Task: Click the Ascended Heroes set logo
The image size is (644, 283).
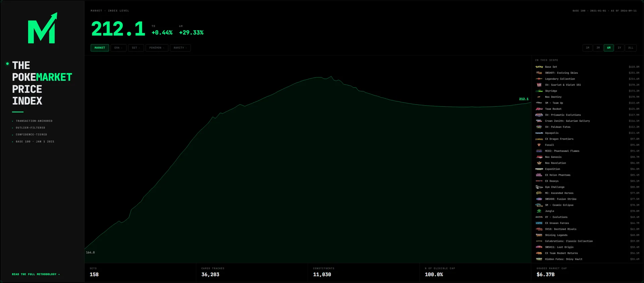Action: click(539, 193)
